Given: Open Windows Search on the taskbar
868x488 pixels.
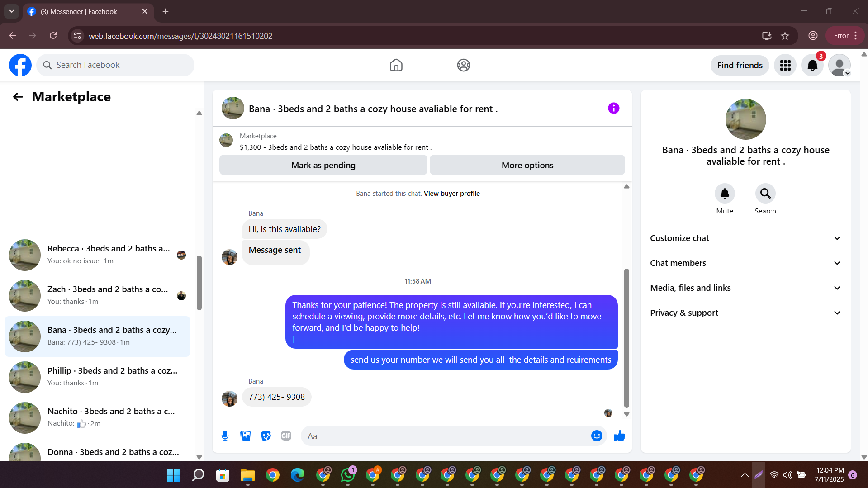Looking at the screenshot, I should 198,475.
